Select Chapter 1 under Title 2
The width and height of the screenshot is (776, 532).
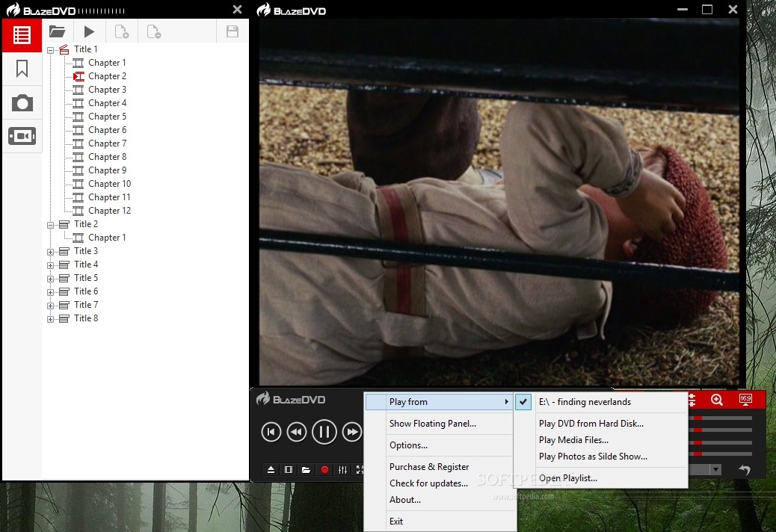click(107, 238)
